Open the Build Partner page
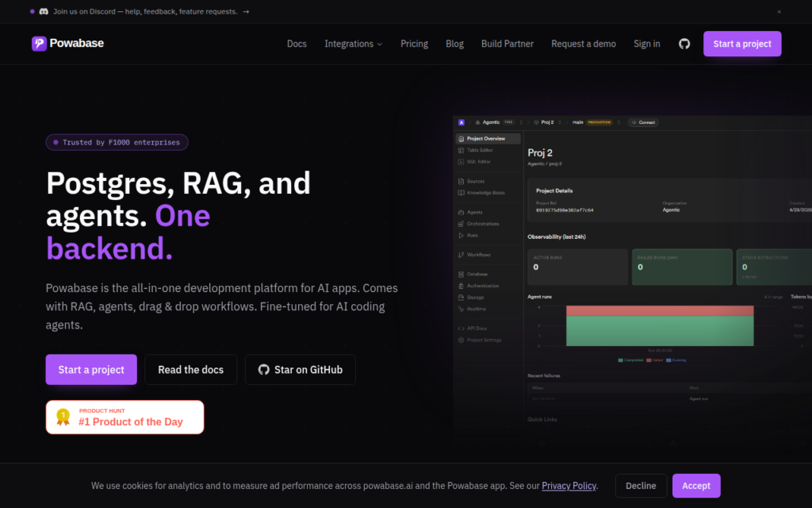The image size is (812, 508). 507,44
